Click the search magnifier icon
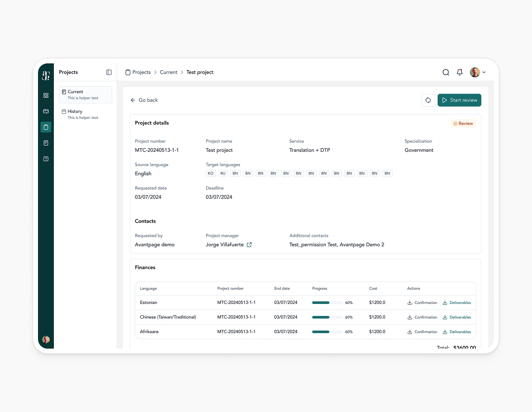The width and height of the screenshot is (532, 412). (446, 72)
